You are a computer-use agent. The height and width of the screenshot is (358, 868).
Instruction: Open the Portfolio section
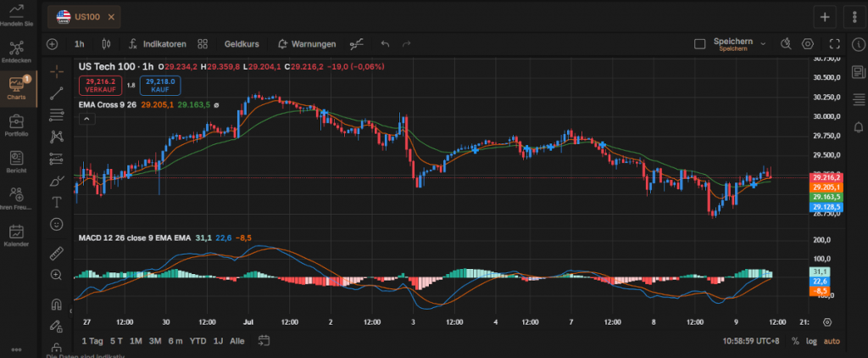(x=17, y=126)
